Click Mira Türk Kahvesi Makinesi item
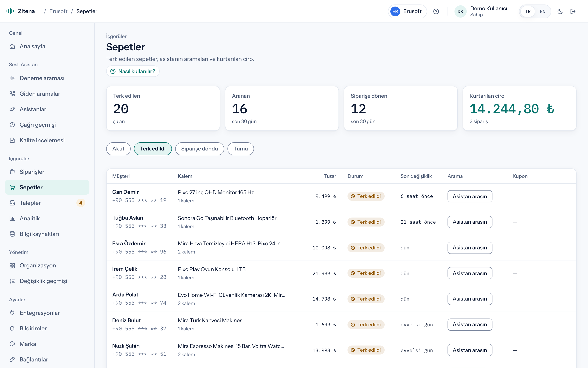Image resolution: width=588 pixels, height=368 pixels. point(211,320)
